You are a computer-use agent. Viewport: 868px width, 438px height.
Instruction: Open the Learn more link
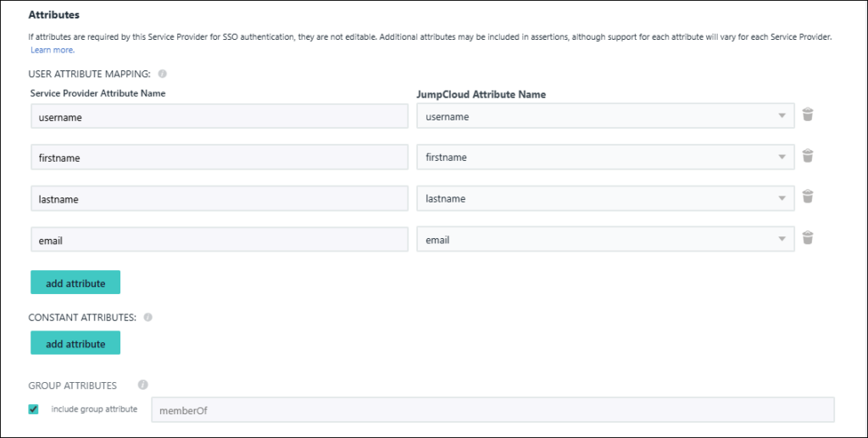pyautogui.click(x=52, y=50)
